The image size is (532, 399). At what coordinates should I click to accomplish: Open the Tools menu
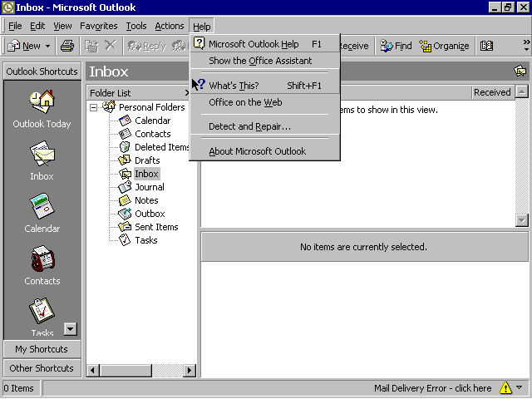[x=136, y=26]
